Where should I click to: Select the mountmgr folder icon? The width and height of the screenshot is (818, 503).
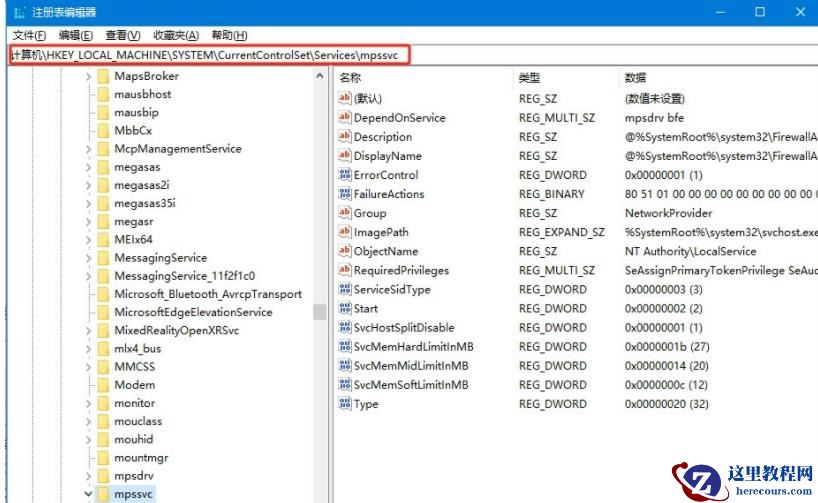[x=103, y=458]
